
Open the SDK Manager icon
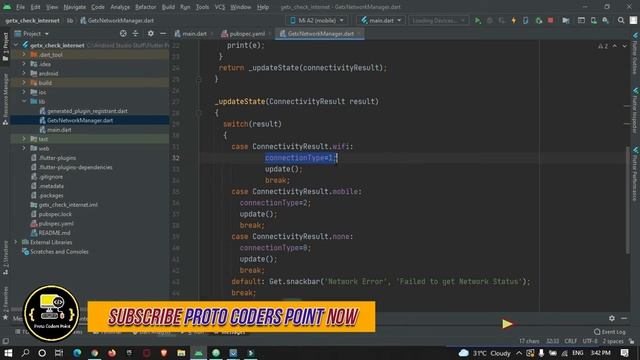[x=606, y=20]
